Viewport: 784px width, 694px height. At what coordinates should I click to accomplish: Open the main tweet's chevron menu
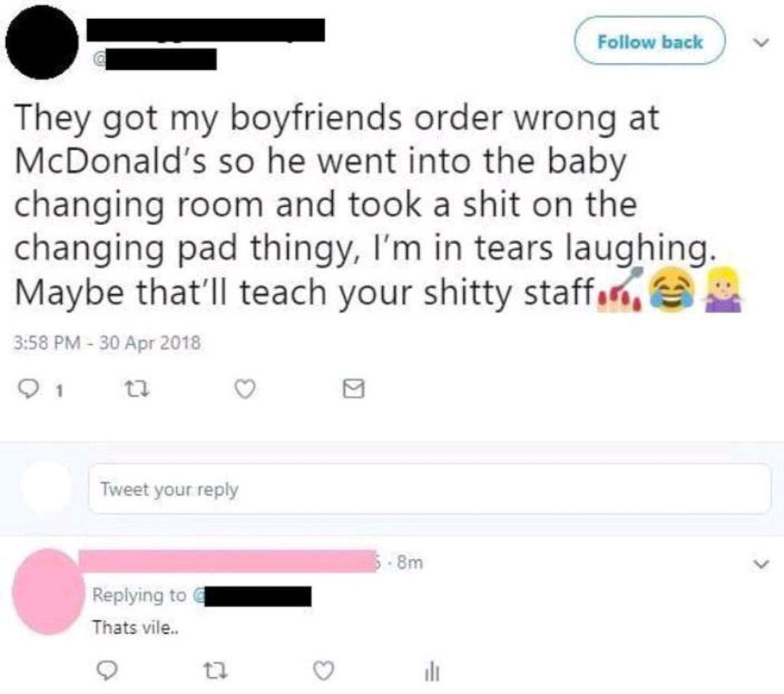[761, 43]
